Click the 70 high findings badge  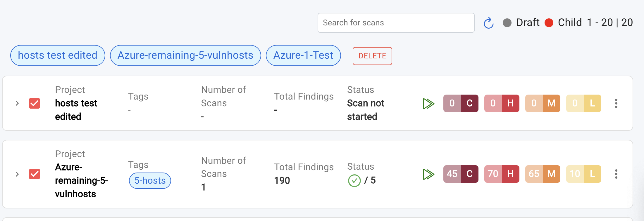coord(502,174)
